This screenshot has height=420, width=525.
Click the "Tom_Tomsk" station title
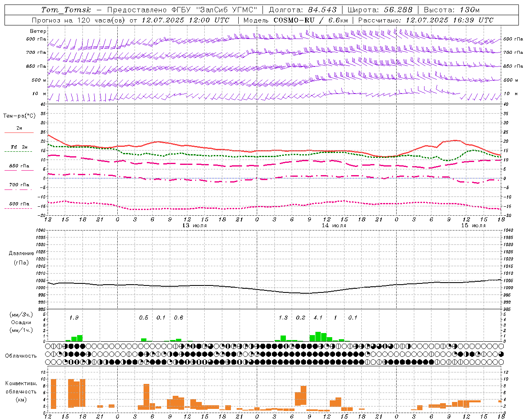coord(66,10)
